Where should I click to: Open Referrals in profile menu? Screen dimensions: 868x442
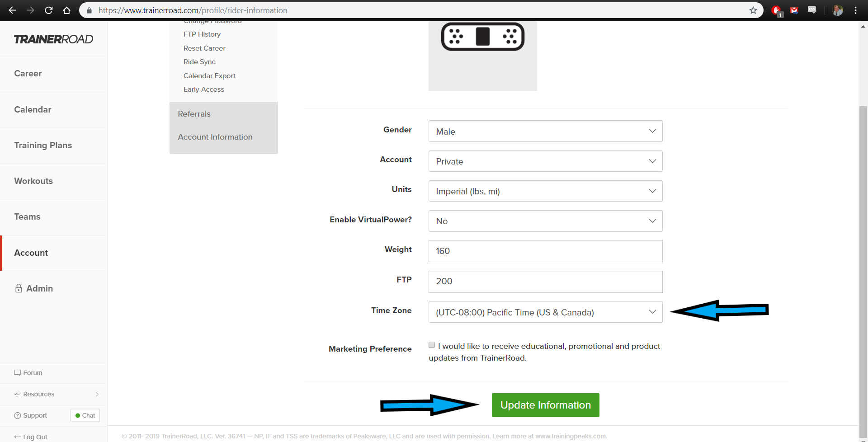[x=194, y=114]
